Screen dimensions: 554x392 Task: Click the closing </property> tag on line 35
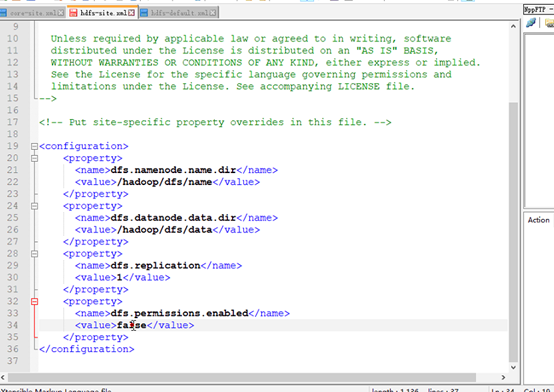coord(96,337)
